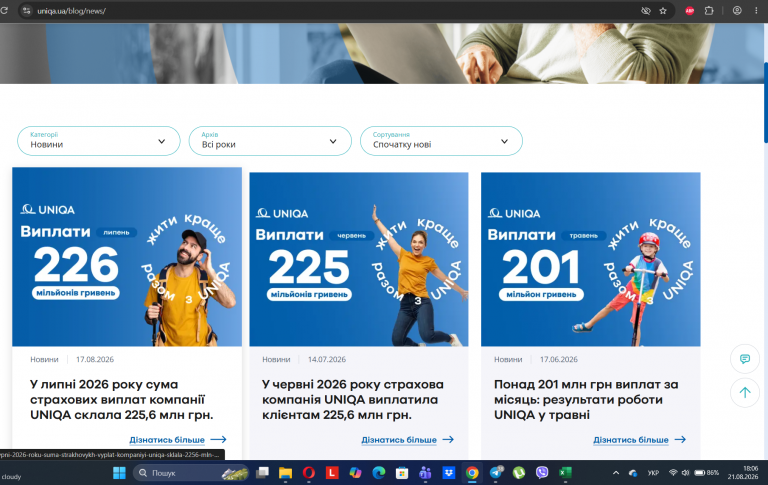This screenshot has height=485, width=768.
Task: Open Excel from the taskbar
Action: 565,473
